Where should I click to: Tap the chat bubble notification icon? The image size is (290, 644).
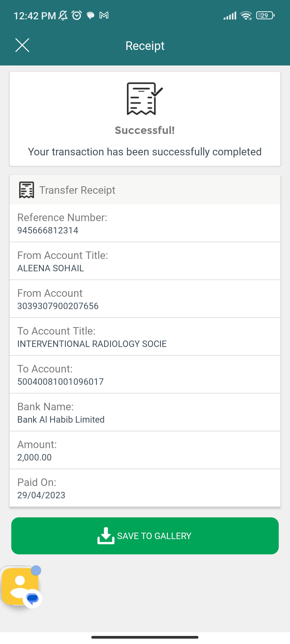pyautogui.click(x=90, y=16)
